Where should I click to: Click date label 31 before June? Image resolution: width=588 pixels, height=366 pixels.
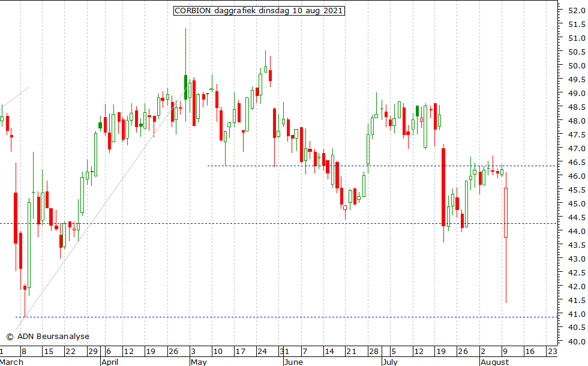284,352
